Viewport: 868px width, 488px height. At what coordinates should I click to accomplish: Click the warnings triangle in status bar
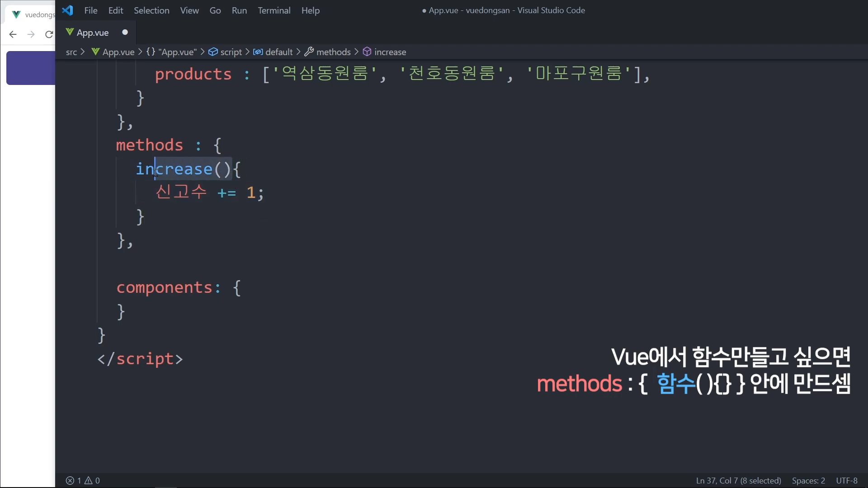coord(89,481)
